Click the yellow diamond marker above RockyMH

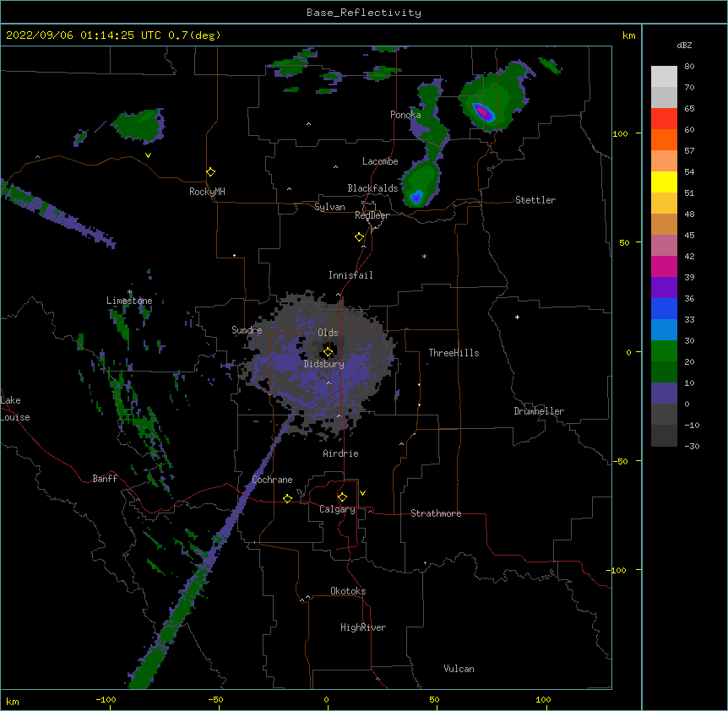(211, 172)
